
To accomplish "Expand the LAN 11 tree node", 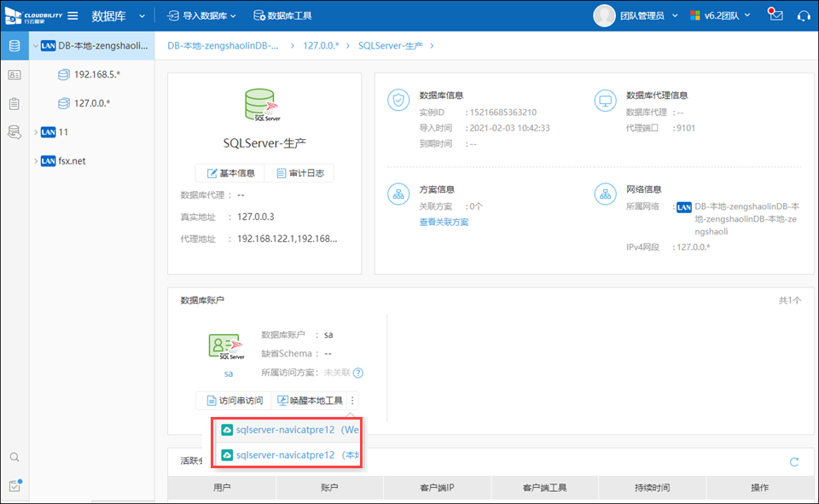I will [x=35, y=132].
